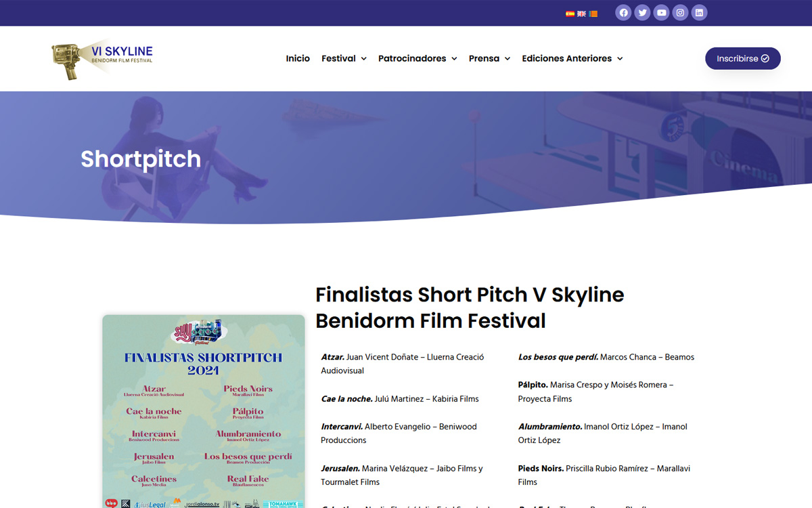Click the Shortpitch page title
812x508 pixels.
(x=141, y=159)
